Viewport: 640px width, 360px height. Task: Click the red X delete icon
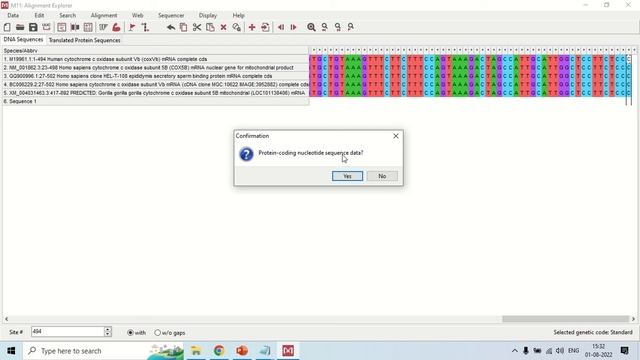point(223,27)
